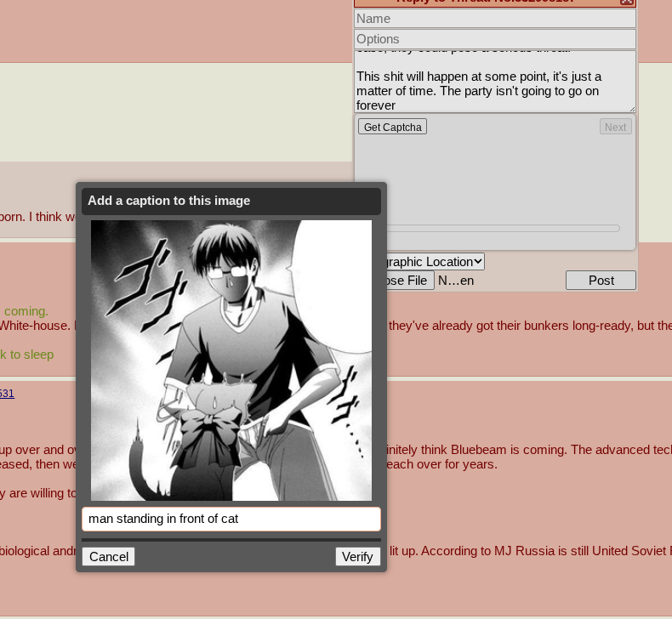
Task: Click inside the reply comment textarea
Action: click(495, 82)
